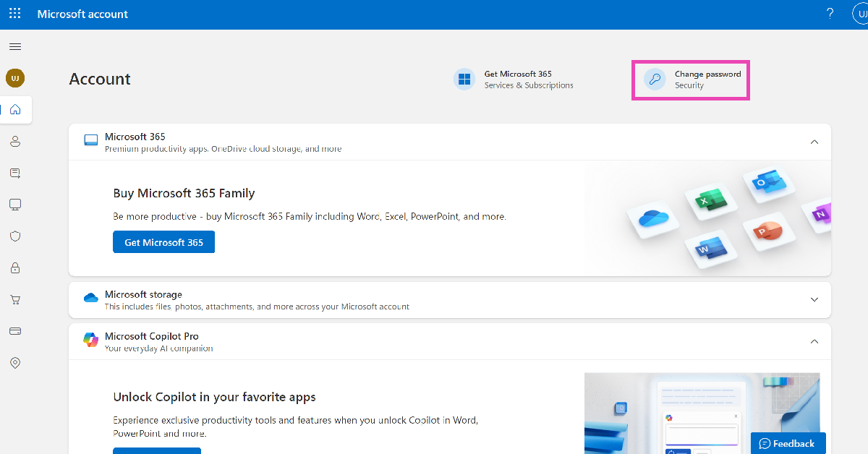
Task: Open Payment options credit card icon
Action: (15, 331)
